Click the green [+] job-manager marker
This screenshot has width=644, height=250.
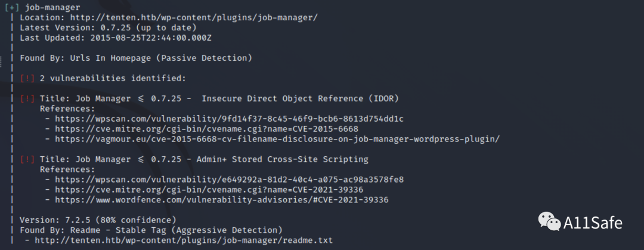coord(12,8)
